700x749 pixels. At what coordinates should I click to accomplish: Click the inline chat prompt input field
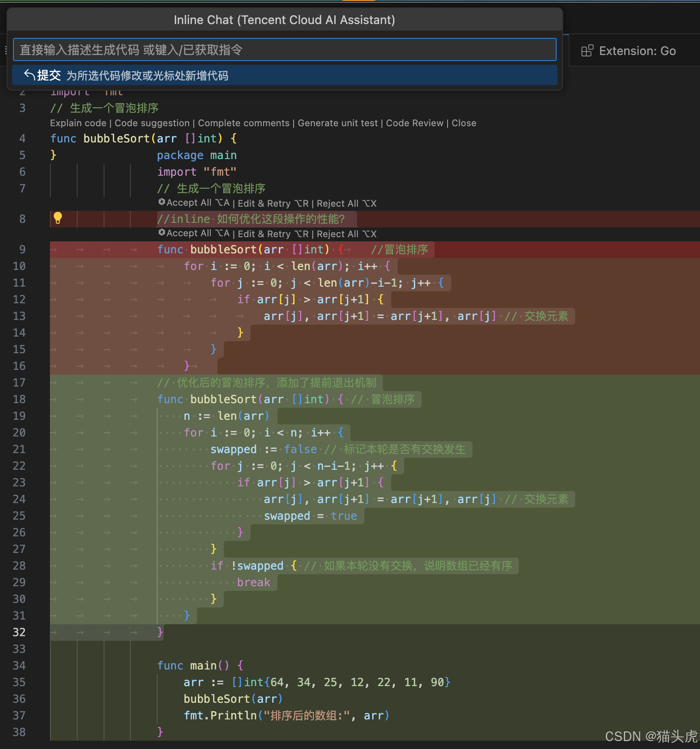click(284, 49)
